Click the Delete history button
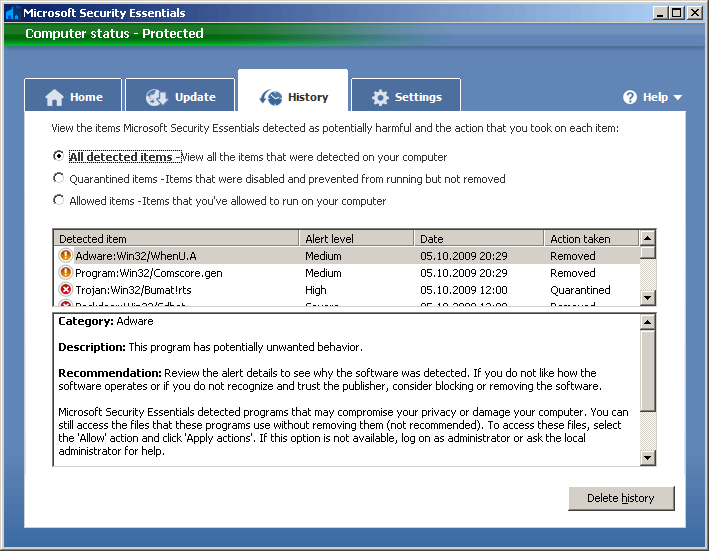Screen dimensions: 709x551 pyautogui.click(x=621, y=498)
